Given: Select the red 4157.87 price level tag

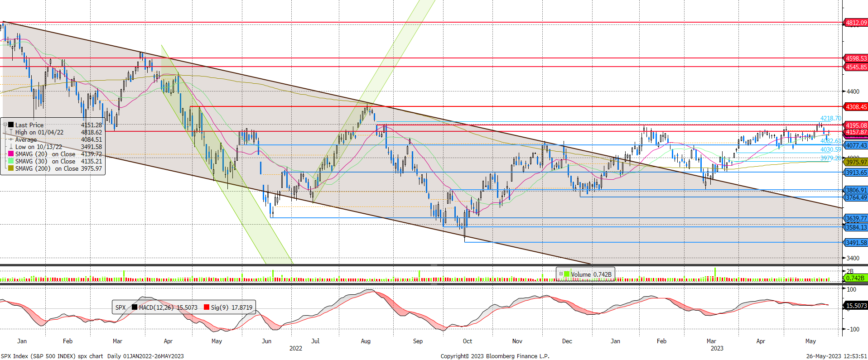Looking at the screenshot, I should (x=855, y=132).
